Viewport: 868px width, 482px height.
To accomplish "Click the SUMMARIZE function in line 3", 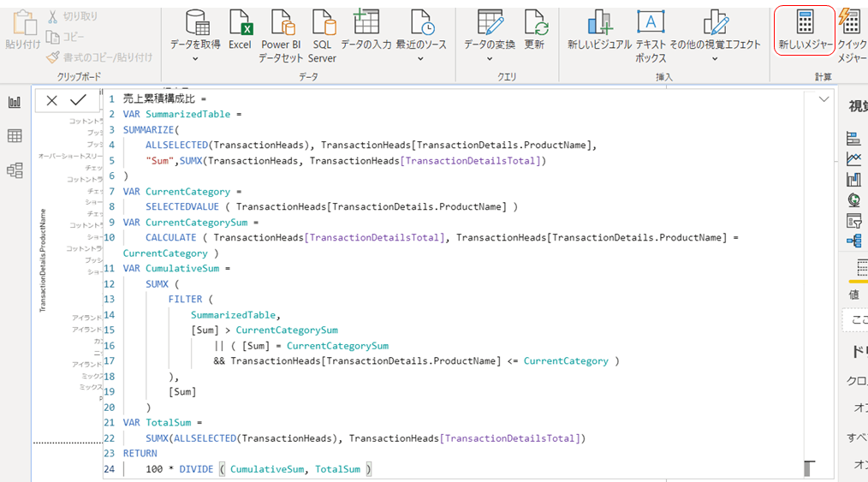I will [x=148, y=129].
